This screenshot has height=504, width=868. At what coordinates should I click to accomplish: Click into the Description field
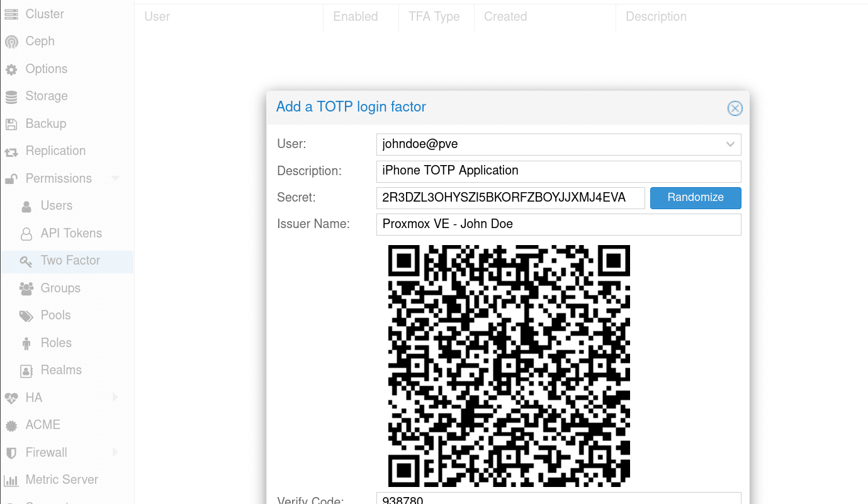click(x=559, y=171)
